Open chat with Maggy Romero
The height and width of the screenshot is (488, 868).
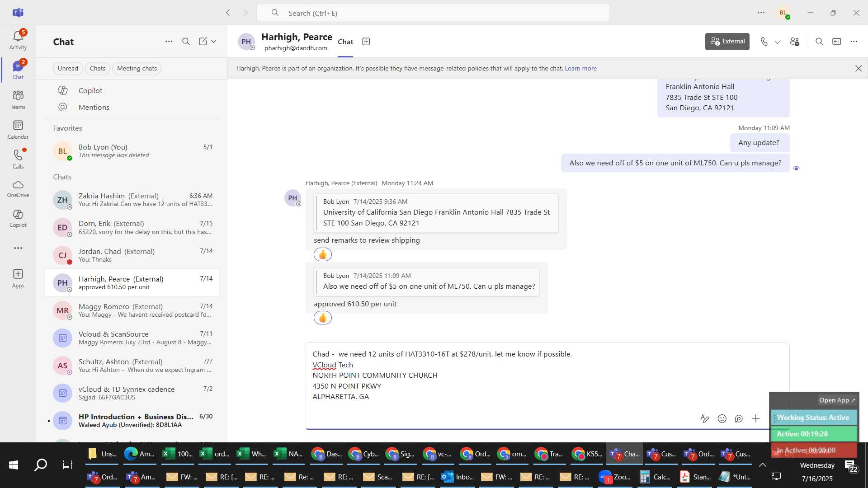[x=132, y=310]
